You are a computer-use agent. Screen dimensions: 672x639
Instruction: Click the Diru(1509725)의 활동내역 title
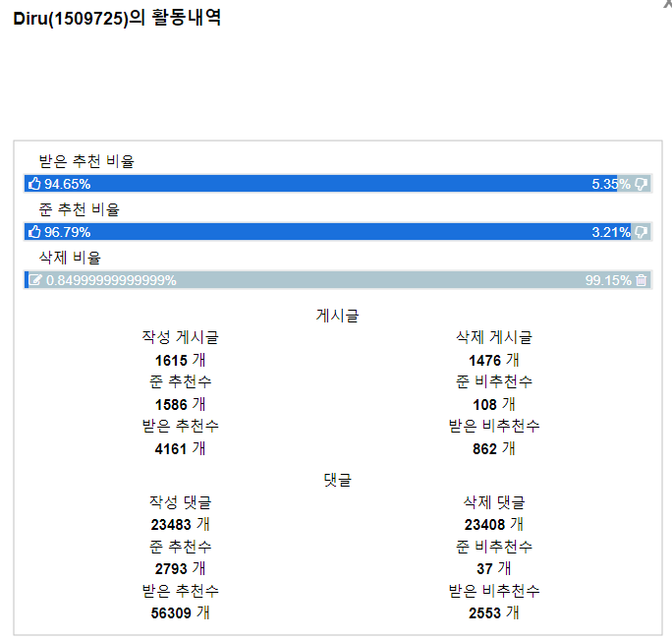[117, 19]
